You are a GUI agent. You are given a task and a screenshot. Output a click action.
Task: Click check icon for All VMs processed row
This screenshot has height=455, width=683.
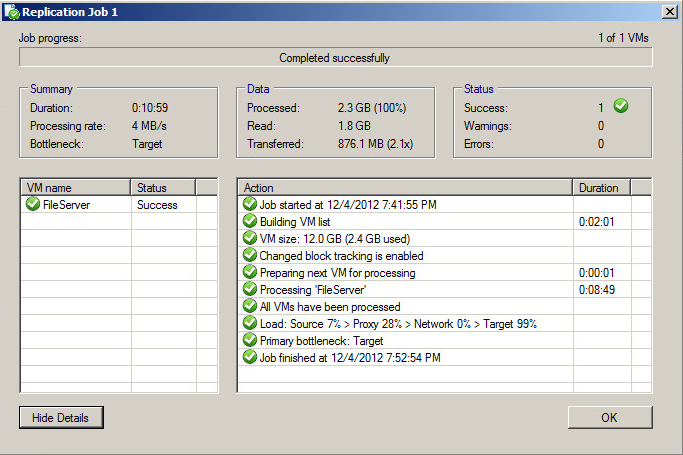(250, 306)
